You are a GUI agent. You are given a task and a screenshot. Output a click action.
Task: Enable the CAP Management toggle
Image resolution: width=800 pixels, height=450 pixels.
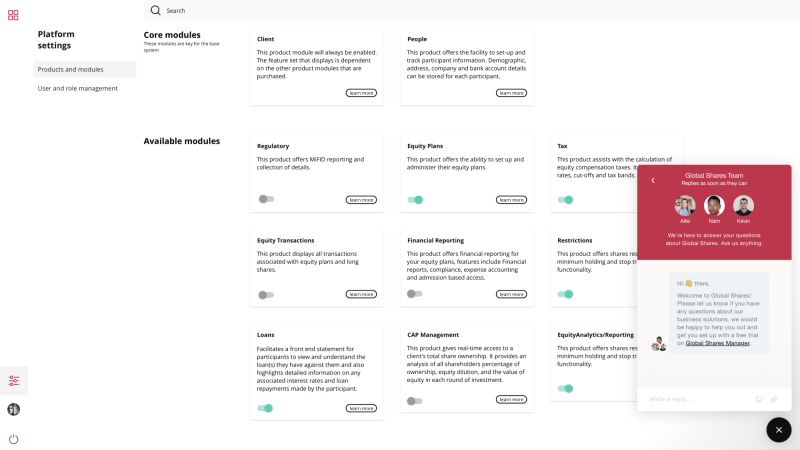414,401
